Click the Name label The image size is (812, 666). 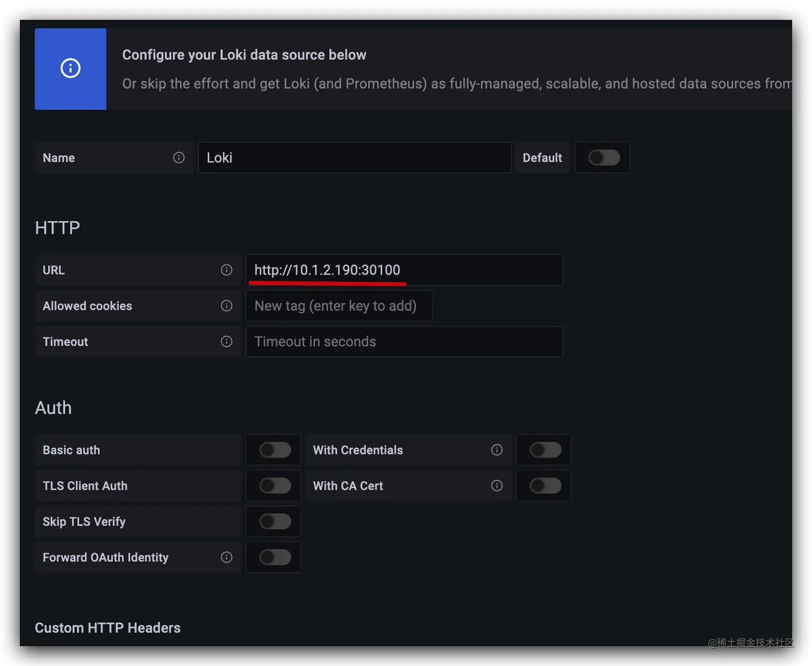pyautogui.click(x=59, y=158)
